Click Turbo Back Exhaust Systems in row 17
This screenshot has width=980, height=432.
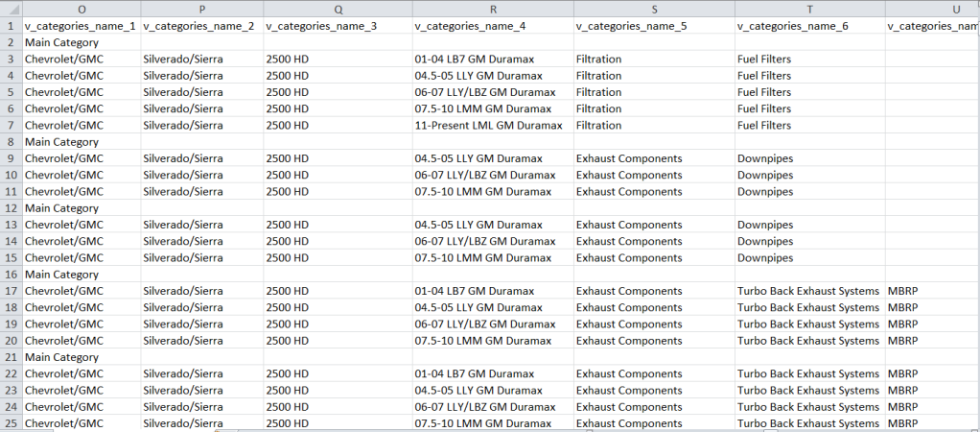tap(808, 291)
